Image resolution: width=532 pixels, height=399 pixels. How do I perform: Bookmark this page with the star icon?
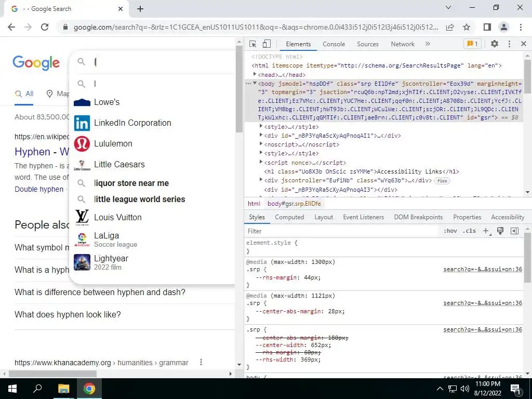click(x=467, y=27)
